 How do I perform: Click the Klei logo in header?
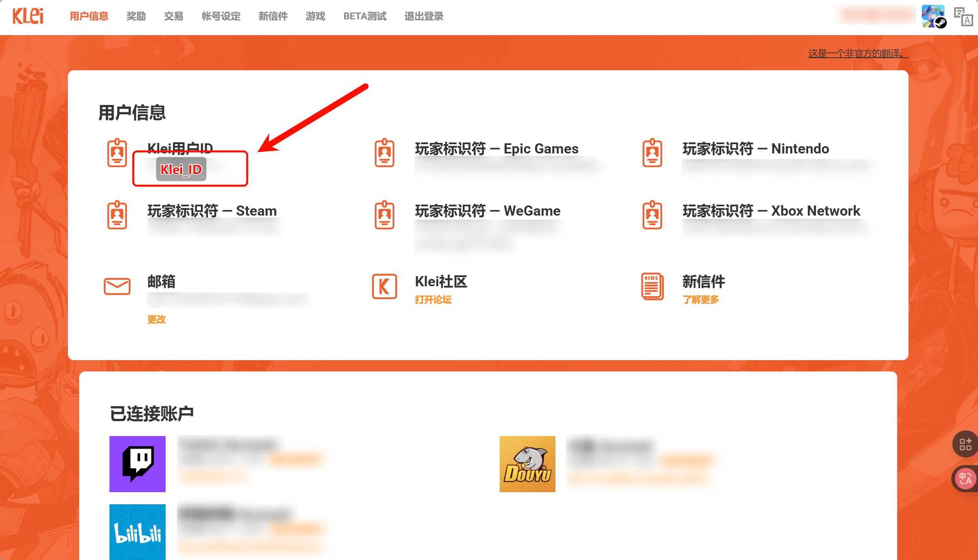28,16
